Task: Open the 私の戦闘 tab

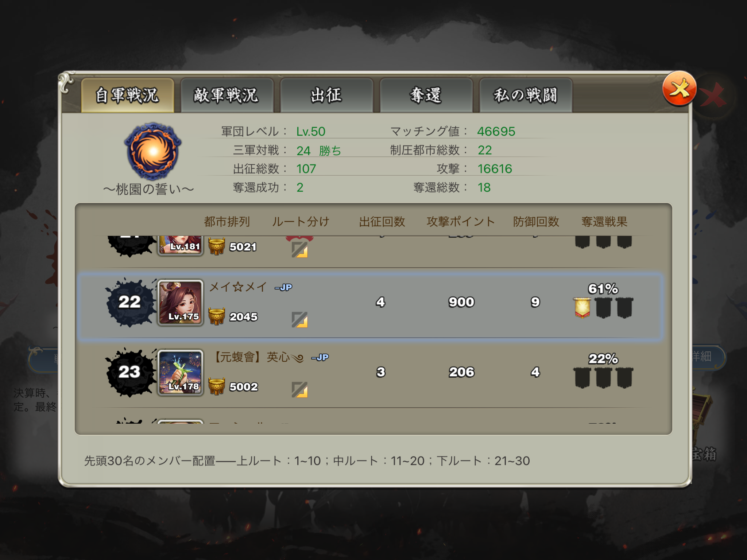Action: tap(526, 96)
